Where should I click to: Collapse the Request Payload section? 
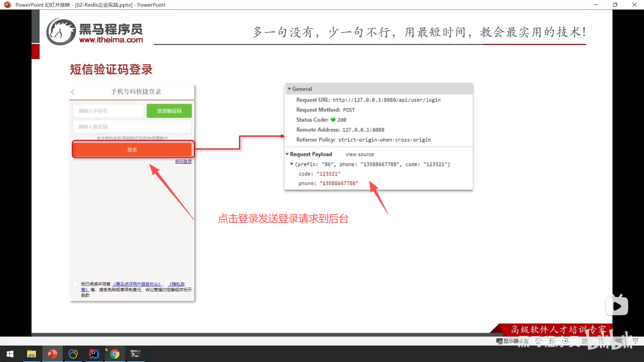(x=287, y=154)
